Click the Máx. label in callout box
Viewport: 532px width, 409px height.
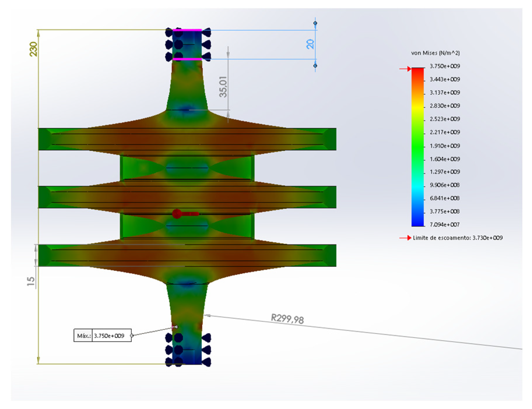point(83,336)
